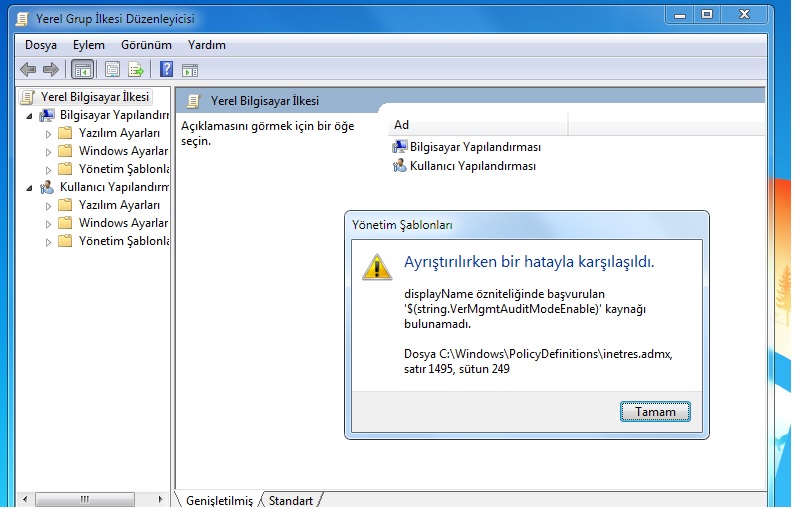Click the Bilgisayar Yapılandırması computer icon in list
This screenshot has width=793, height=509.
click(x=399, y=147)
